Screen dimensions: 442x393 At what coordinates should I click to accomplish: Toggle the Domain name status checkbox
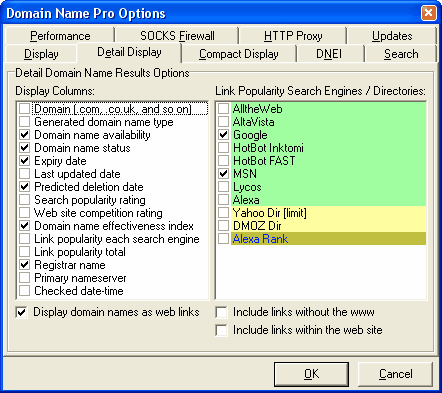[24, 148]
